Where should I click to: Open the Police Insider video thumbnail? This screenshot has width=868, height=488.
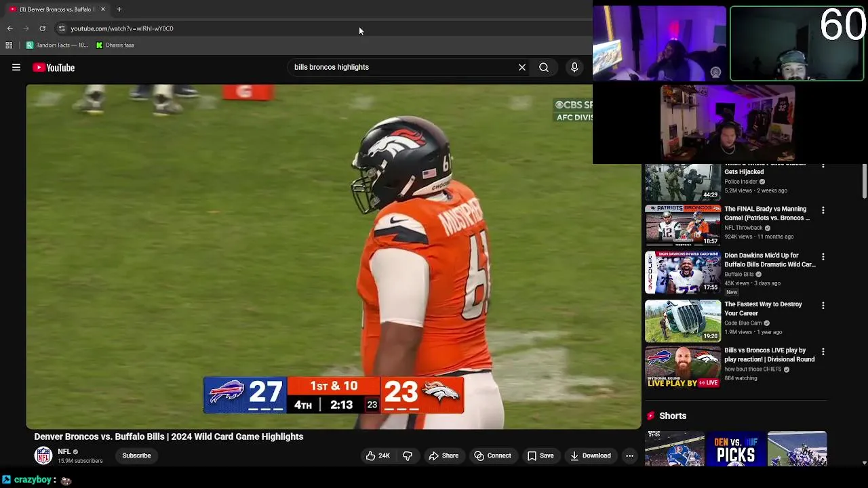click(x=683, y=182)
